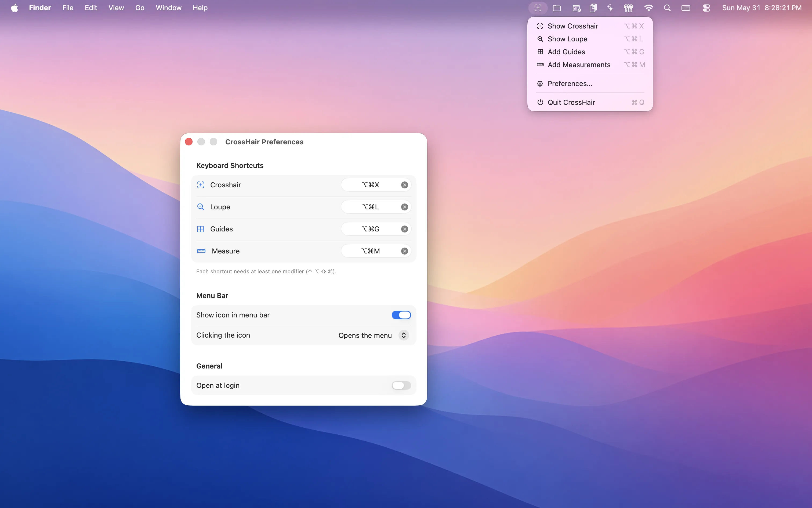The height and width of the screenshot is (508, 812).
Task: Open Preferences... from the dropdown menu
Action: [x=590, y=83]
